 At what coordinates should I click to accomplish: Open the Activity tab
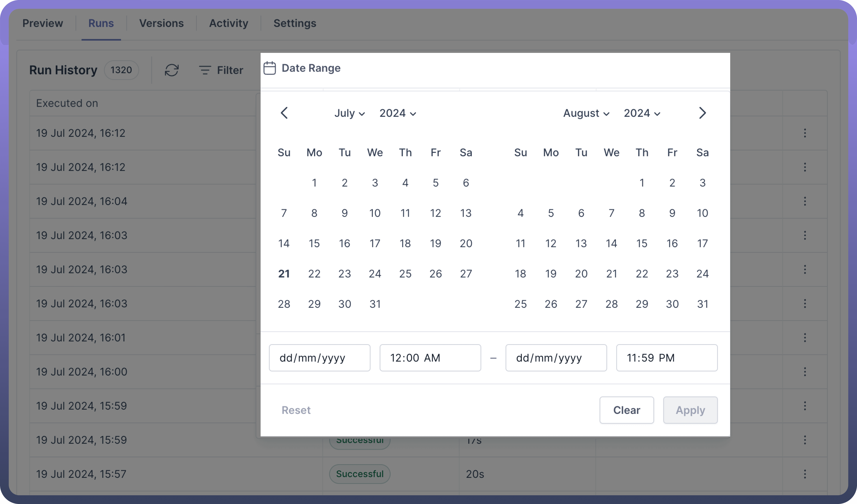coord(229,23)
